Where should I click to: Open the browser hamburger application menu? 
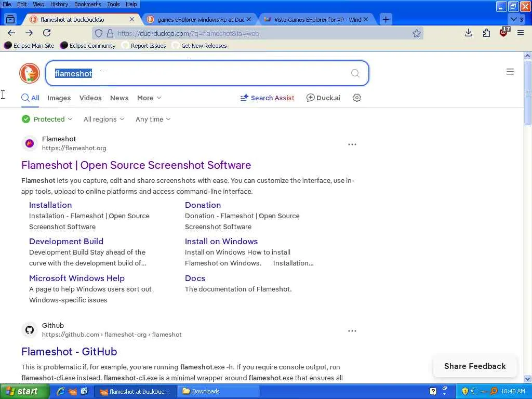click(x=521, y=33)
